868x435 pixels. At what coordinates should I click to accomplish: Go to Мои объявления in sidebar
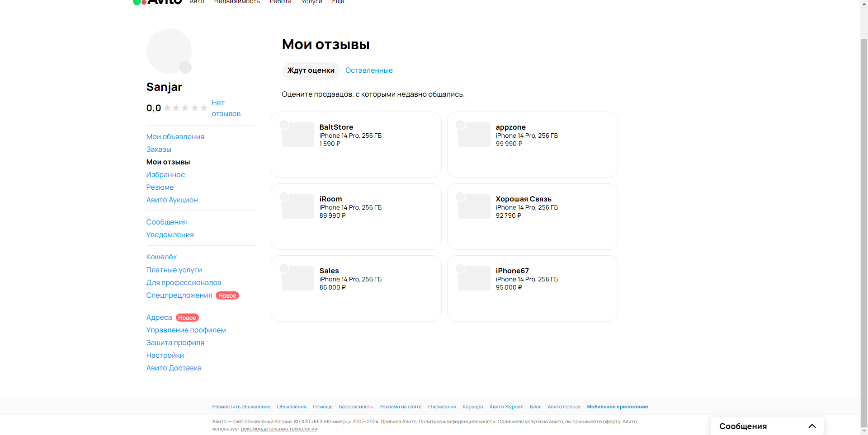click(x=175, y=136)
